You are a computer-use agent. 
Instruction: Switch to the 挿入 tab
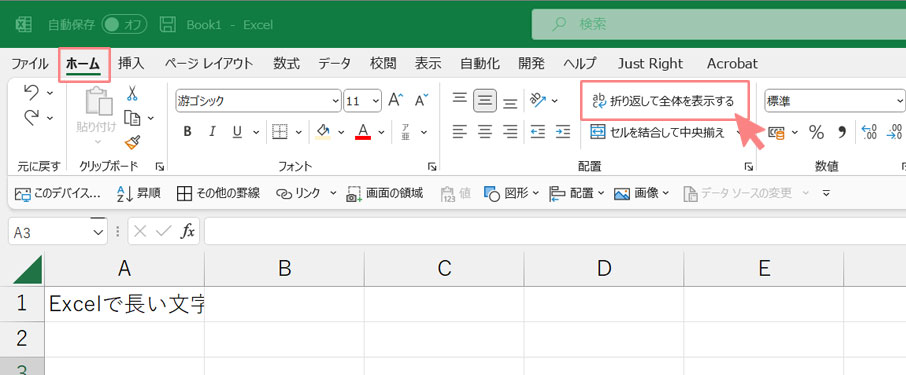(x=131, y=64)
